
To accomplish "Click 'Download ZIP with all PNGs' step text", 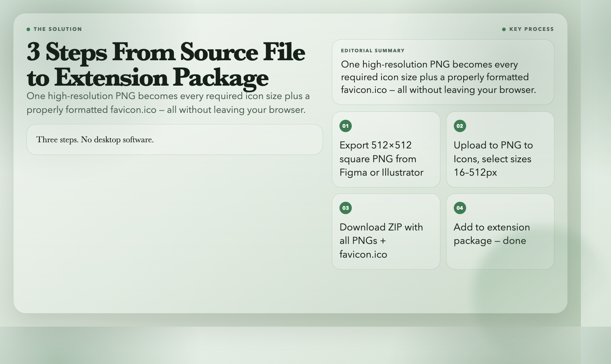I will 381,241.
